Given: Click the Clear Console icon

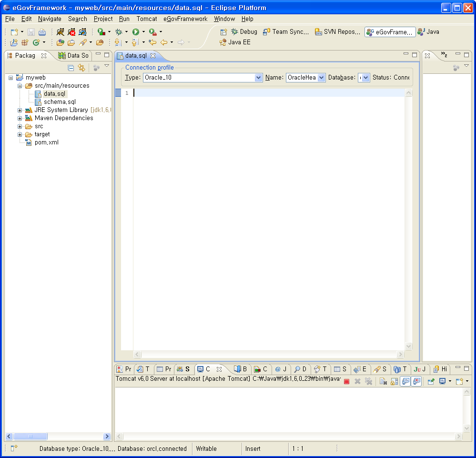Looking at the screenshot, I should click(x=383, y=381).
